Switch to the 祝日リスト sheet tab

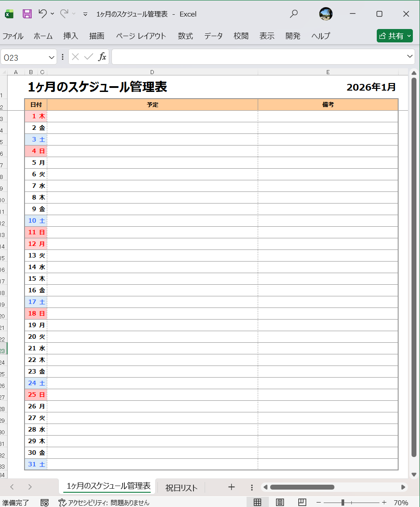[181, 487]
